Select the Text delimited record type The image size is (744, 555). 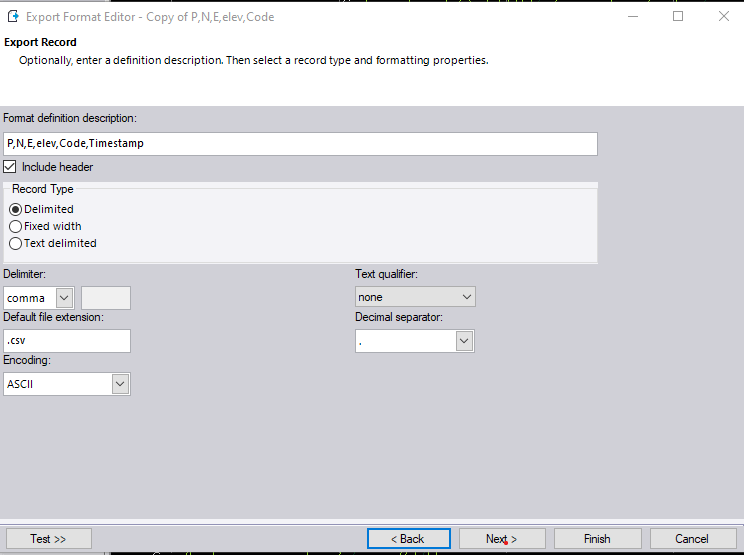15,243
